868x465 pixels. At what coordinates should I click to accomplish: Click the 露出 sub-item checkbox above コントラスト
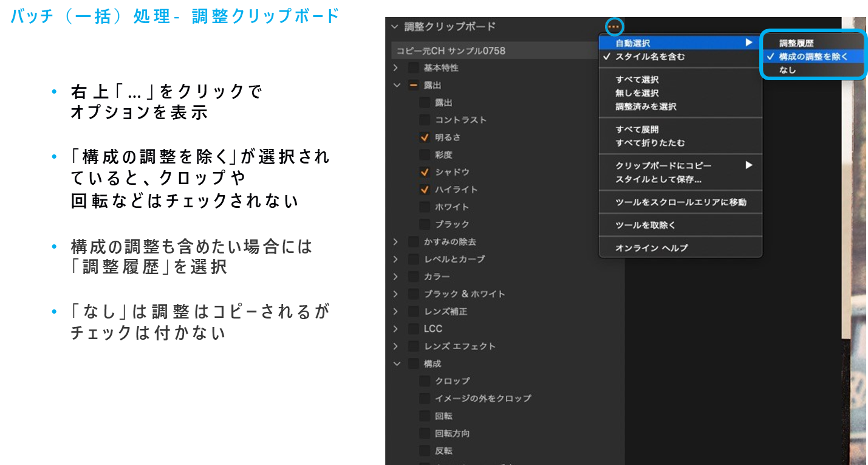click(x=424, y=103)
